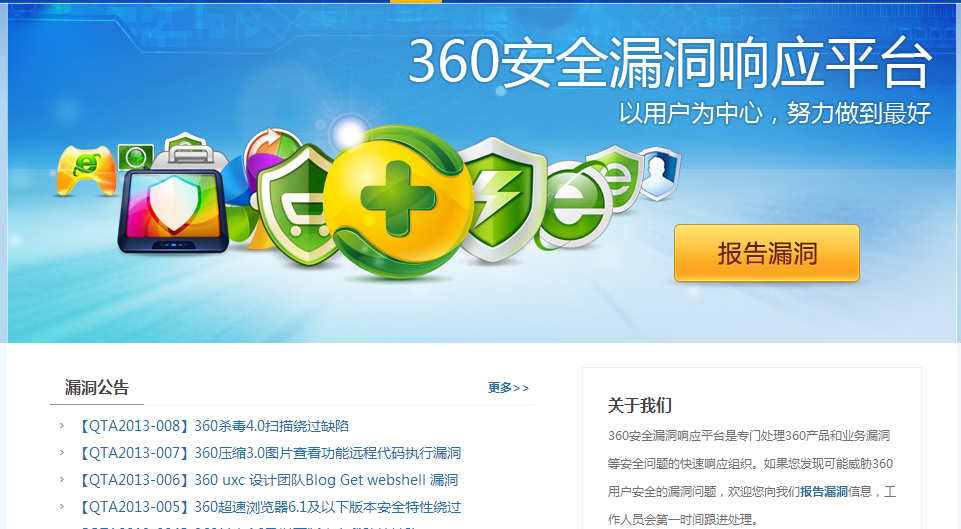Open QTA2013-005 360超速浏览器6.1 announcement
This screenshot has width=961, height=529.
click(x=270, y=507)
